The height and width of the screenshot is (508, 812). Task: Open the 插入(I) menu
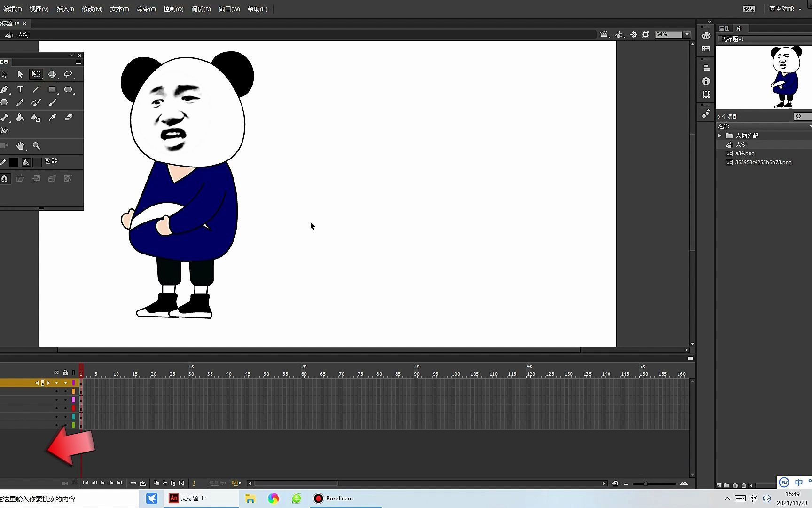point(65,9)
